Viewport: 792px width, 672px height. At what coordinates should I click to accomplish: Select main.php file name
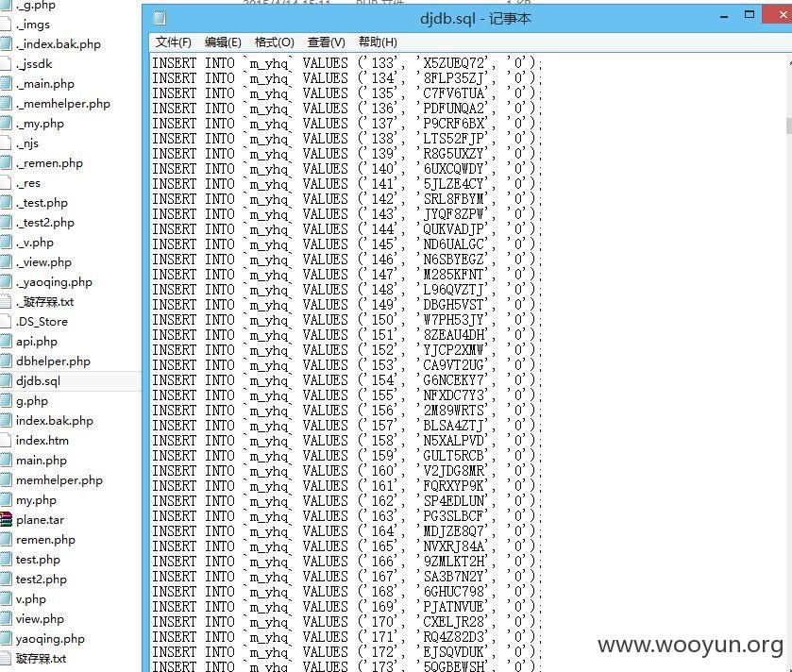[42, 461]
